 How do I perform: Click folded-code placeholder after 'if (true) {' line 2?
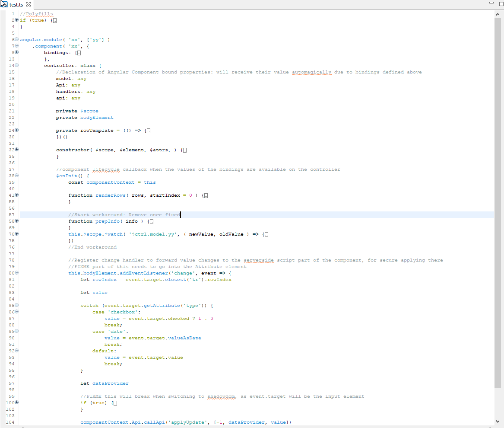[x=55, y=20]
